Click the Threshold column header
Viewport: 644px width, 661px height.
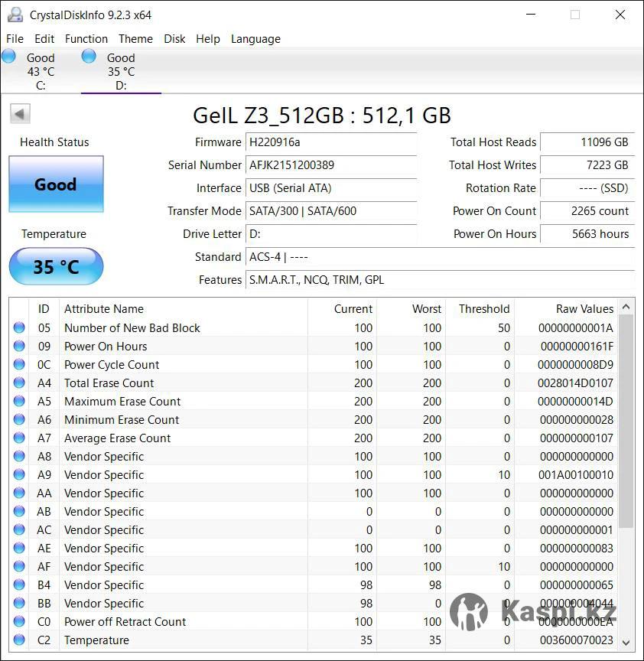[480, 308]
